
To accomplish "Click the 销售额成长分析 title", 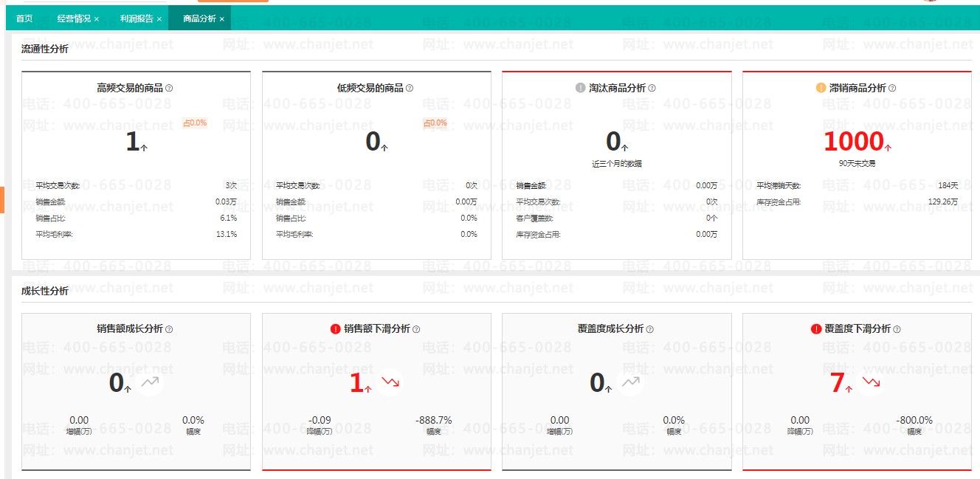I will click(x=130, y=329).
